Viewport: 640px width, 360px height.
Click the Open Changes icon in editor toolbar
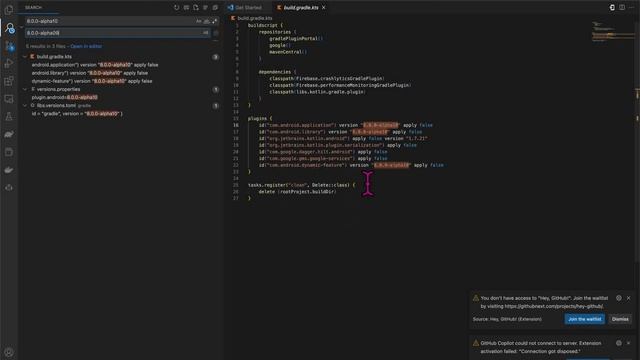(612, 7)
